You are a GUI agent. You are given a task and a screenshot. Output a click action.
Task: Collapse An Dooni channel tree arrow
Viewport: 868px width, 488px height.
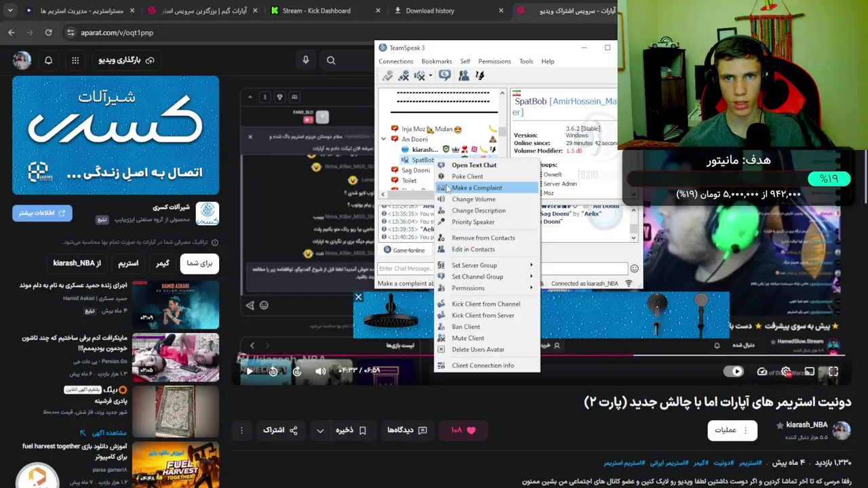pyautogui.click(x=384, y=139)
